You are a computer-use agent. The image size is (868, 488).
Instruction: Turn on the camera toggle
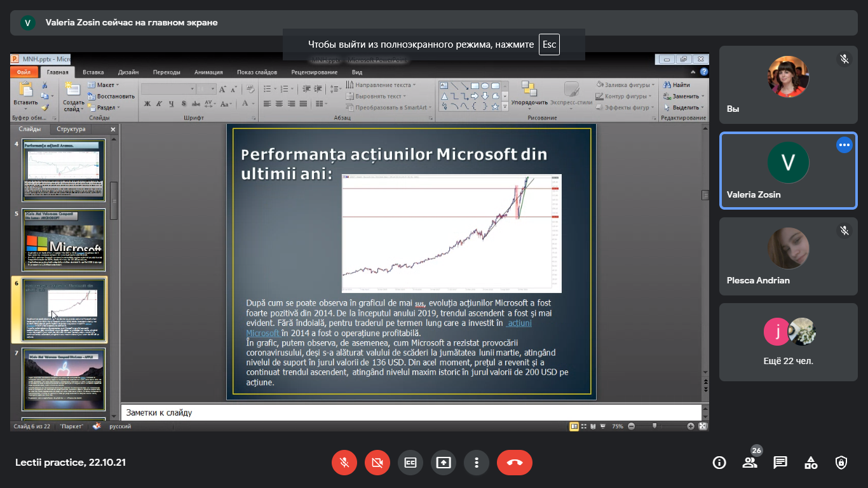click(377, 463)
